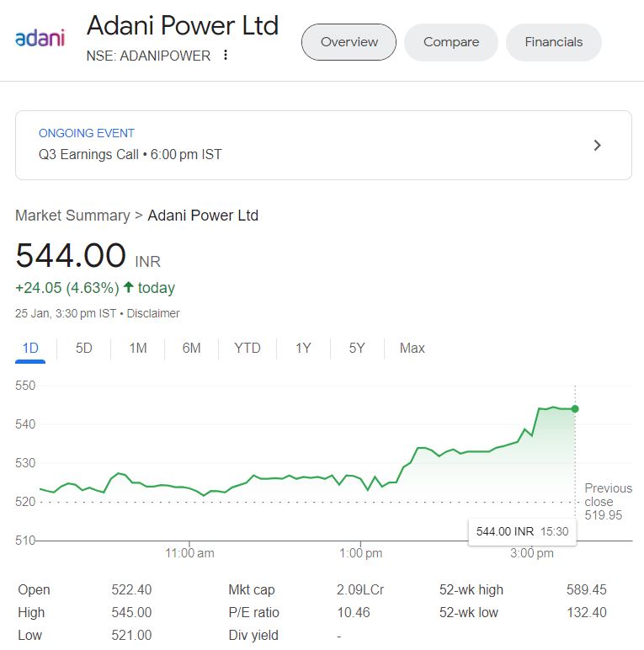
Task: Click the green end-point marker on the chart
Action: [575, 408]
